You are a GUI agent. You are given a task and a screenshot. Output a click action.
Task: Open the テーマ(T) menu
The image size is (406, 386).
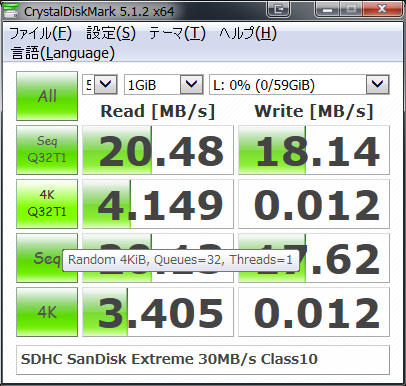(x=177, y=33)
